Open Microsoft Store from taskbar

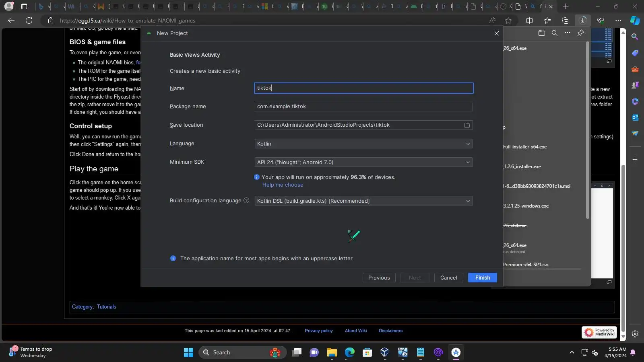pyautogui.click(x=367, y=352)
